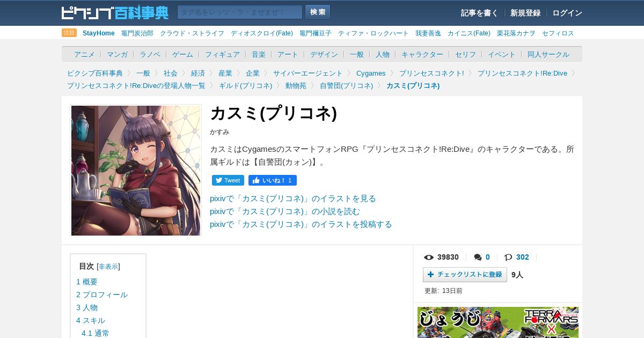Open trending tag 栗花落カナヲ
Image resolution: width=644 pixels, height=338 pixels.
(516, 33)
